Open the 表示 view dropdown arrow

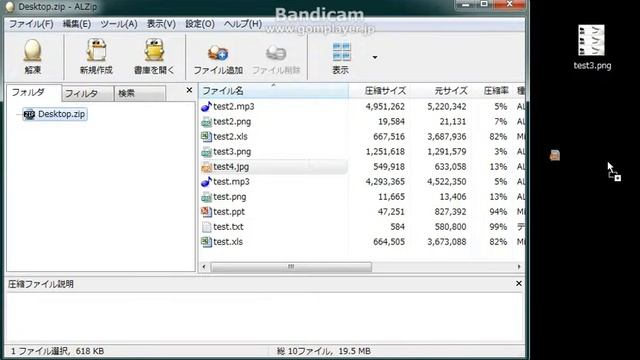tap(375, 58)
